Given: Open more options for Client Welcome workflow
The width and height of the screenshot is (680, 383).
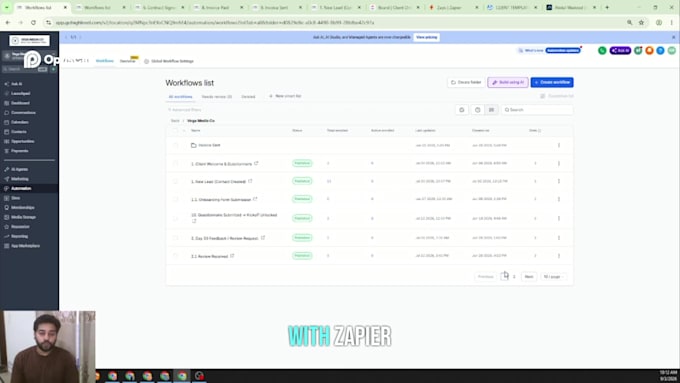Looking at the screenshot, I should point(559,164).
